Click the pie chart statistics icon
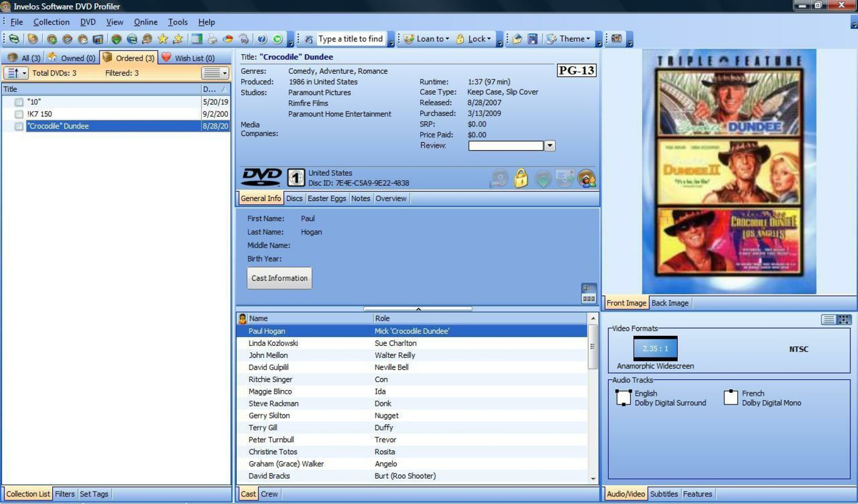 [228, 39]
